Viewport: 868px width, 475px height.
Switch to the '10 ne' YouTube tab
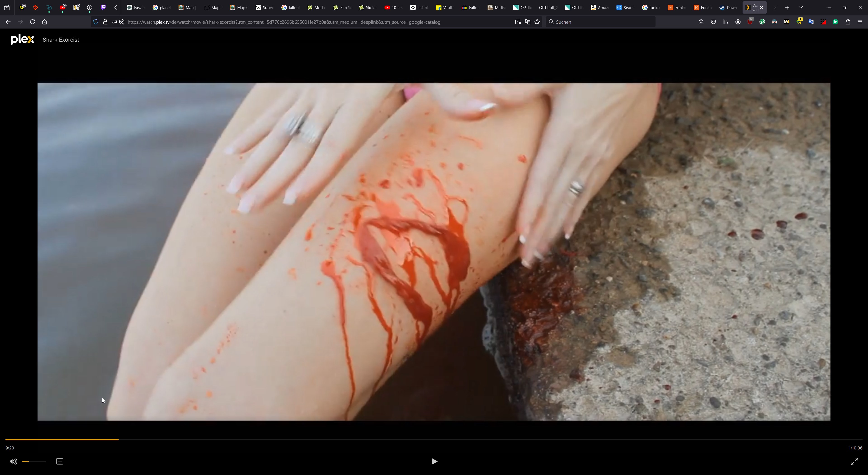pos(394,7)
